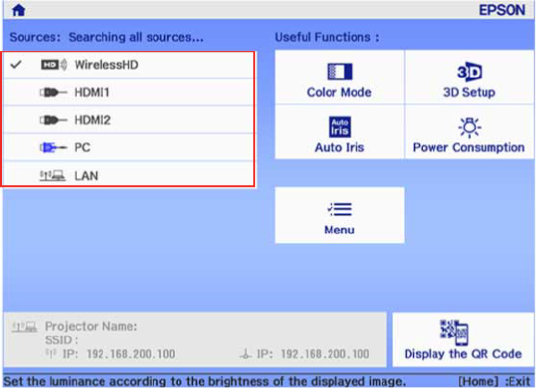Viewport: 536px width, 388px height.
Task: Open Color Mode function
Action: 339,77
